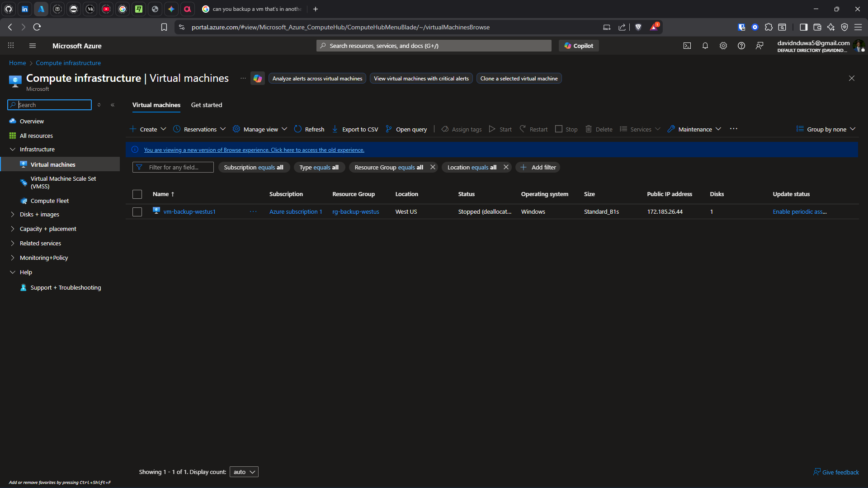Open the LinkedIn pinned tab
Screen dimensions: 868x488
tap(25, 9)
